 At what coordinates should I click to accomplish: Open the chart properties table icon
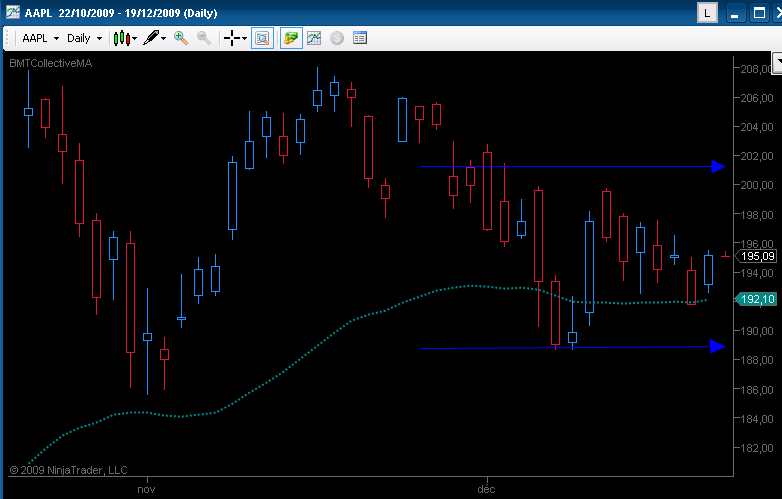[x=360, y=38]
